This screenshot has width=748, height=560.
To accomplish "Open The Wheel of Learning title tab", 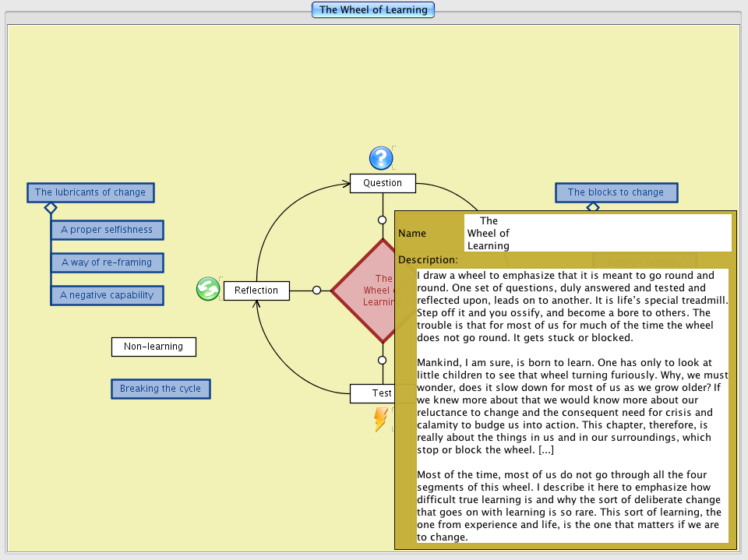I will (373, 10).
